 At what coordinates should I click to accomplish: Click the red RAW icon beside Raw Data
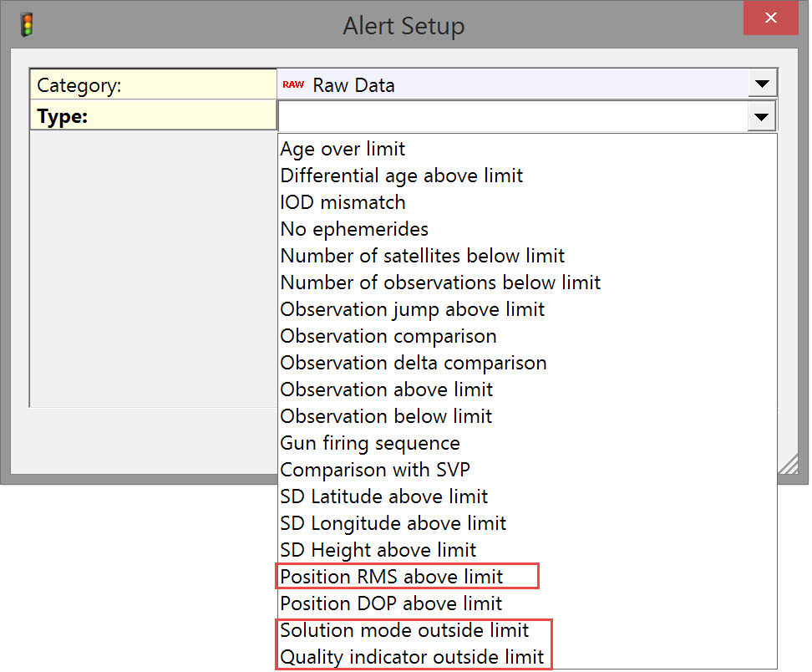click(292, 84)
